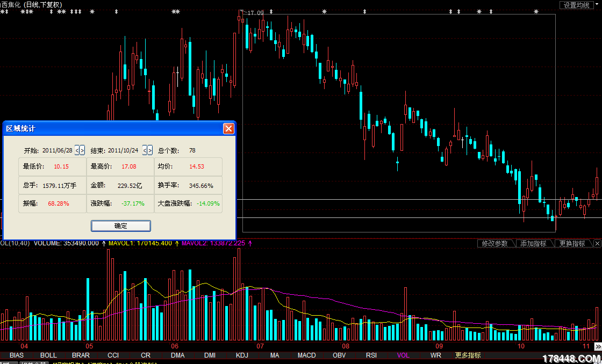Close the 区域统计 dialog

click(x=228, y=128)
